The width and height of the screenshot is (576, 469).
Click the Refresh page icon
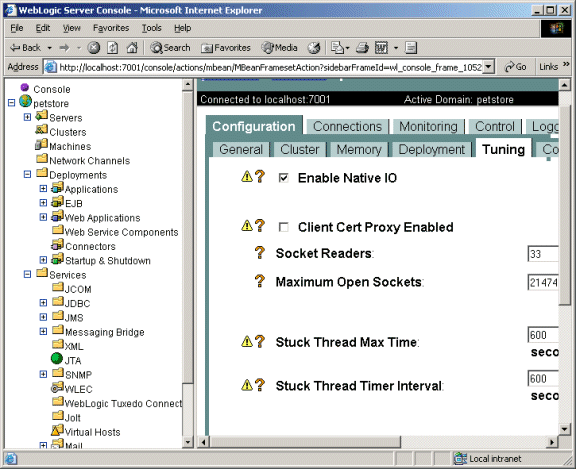112,48
